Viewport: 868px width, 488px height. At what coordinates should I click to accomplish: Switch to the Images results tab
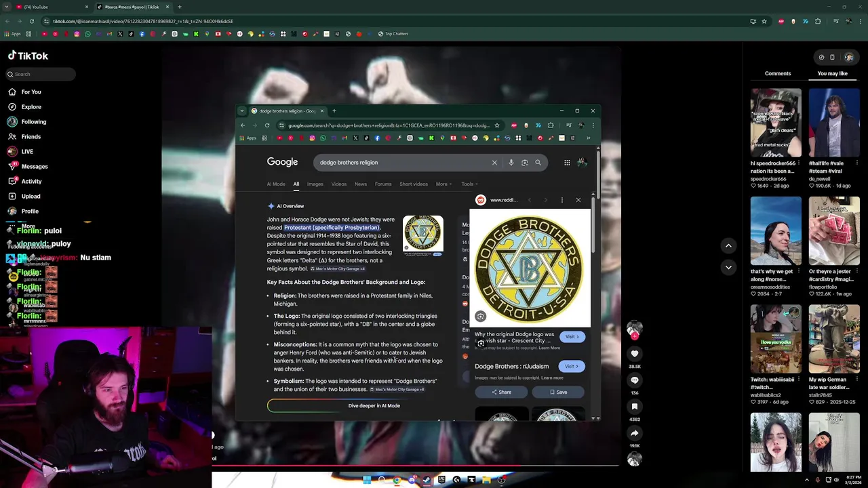(315, 184)
